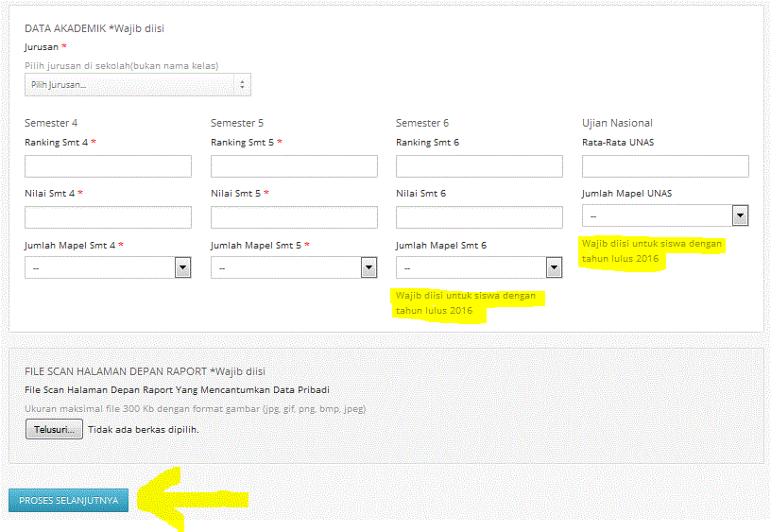Viewport: 771px width, 532px height.
Task: Focus the Nilai Smt 4 field
Action: [x=108, y=217]
